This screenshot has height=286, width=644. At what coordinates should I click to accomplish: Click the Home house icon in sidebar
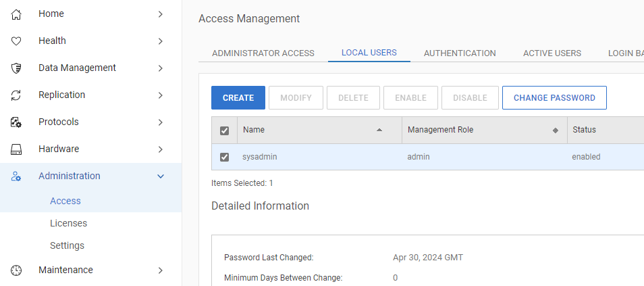coord(17,14)
